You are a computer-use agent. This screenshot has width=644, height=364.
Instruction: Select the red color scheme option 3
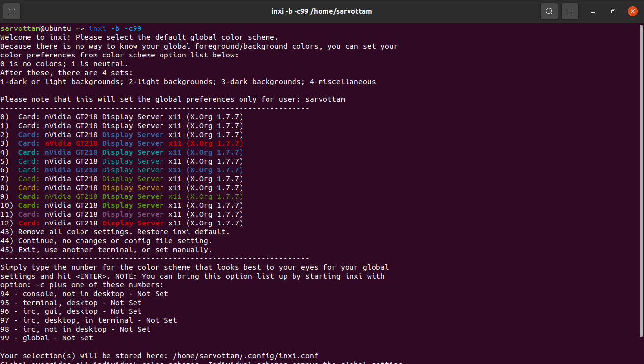(122, 143)
